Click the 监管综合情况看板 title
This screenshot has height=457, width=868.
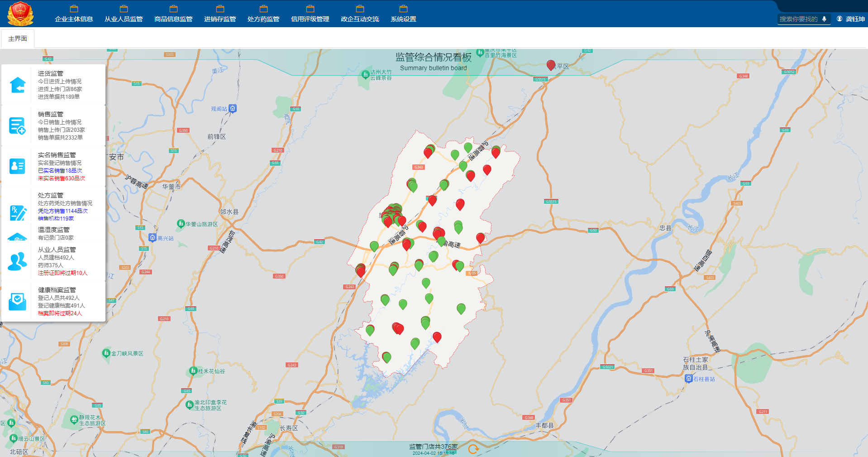pyautogui.click(x=434, y=57)
